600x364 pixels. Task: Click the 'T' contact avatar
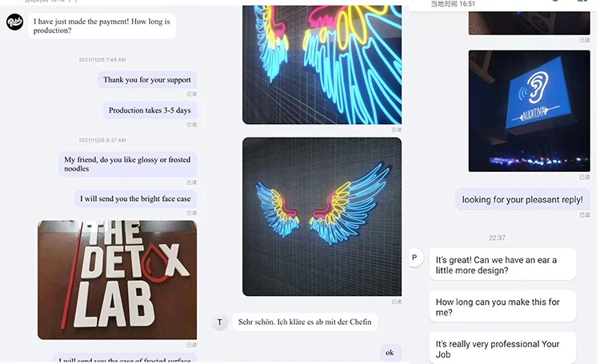point(220,322)
